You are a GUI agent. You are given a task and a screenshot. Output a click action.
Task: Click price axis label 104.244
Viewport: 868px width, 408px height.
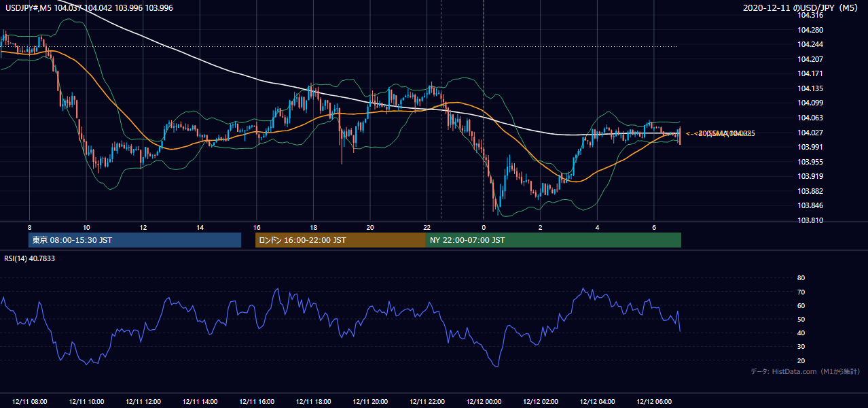(x=811, y=44)
